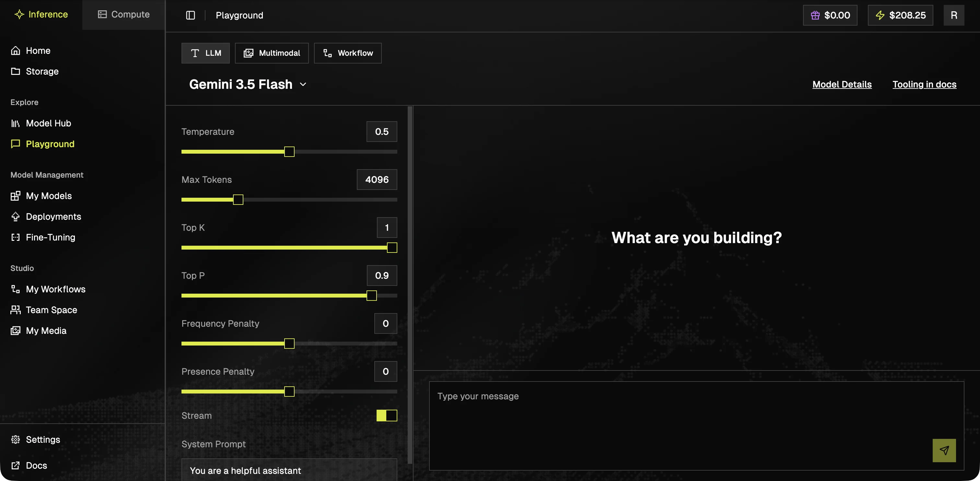Select the Workflow tab
This screenshot has height=481, width=980.
tap(347, 53)
